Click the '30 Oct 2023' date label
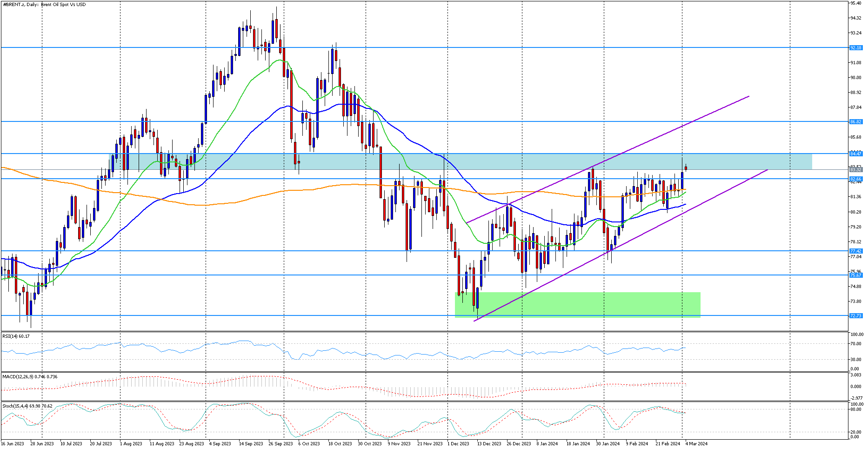 pyautogui.click(x=370, y=444)
